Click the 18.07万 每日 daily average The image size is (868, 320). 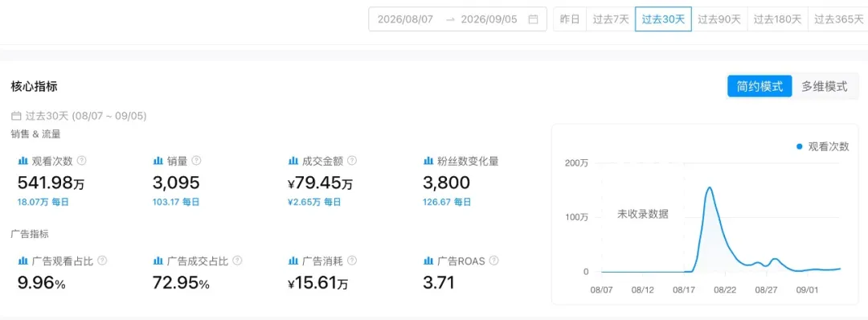tap(43, 203)
